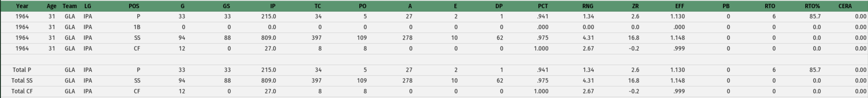Sort by the DP column header

499,6
